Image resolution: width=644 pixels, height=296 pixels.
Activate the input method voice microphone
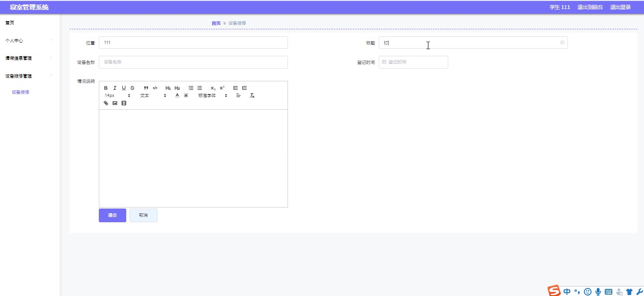(x=598, y=292)
